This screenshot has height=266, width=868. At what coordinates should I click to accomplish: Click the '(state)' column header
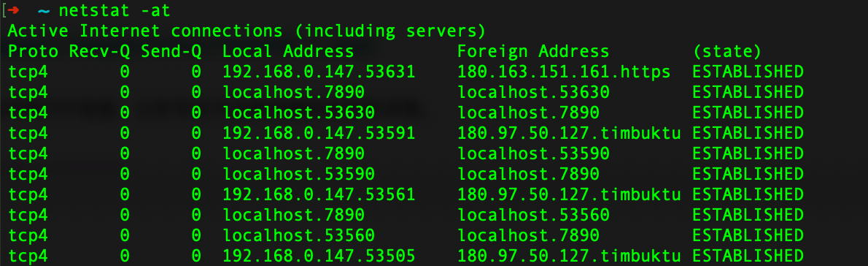727,52
